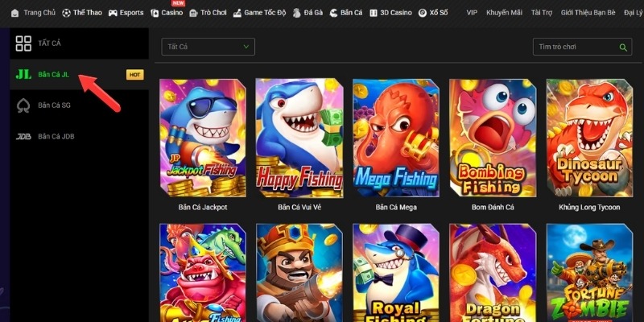
Task: Open the Royal Fishing game thumbnail
Action: [x=396, y=273]
